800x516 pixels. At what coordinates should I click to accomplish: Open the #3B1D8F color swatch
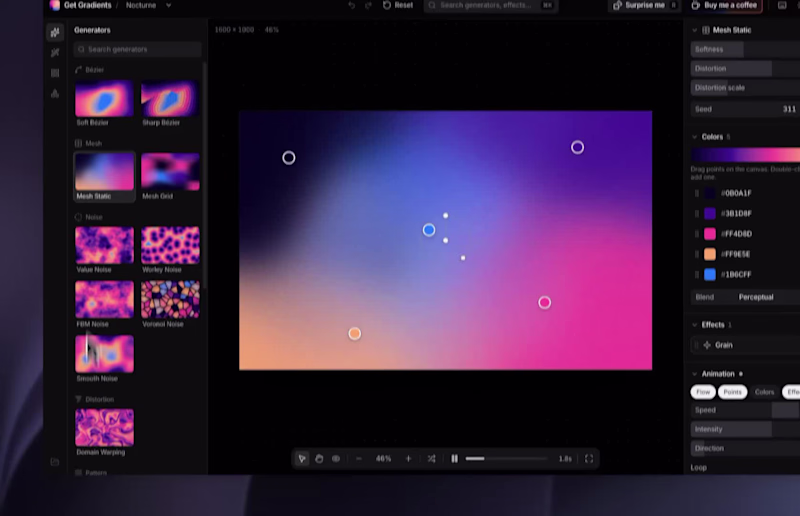(x=710, y=213)
